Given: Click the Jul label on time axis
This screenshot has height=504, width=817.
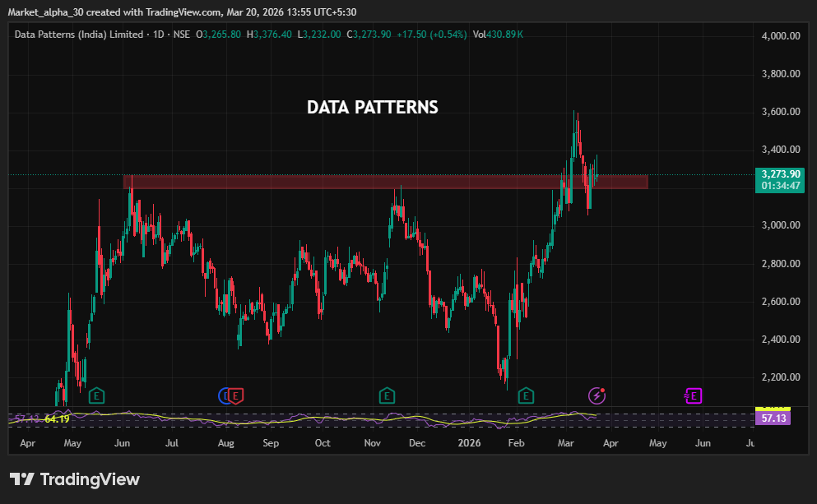Looking at the screenshot, I should [x=171, y=443].
